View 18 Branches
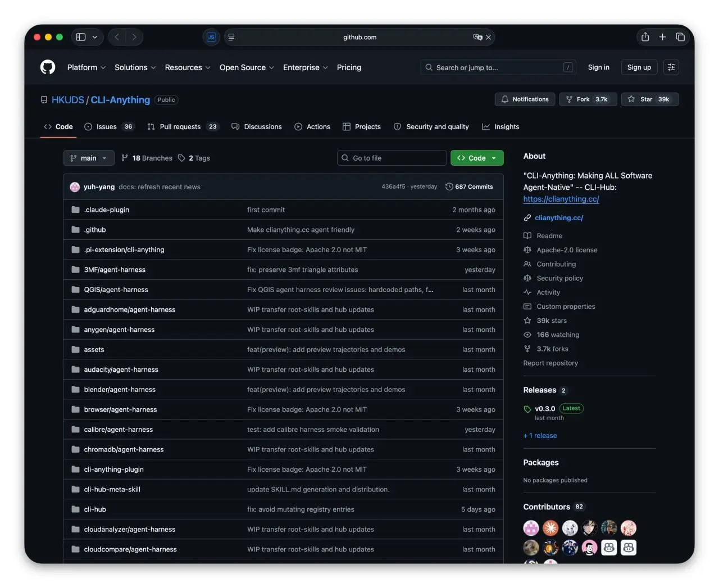The height and width of the screenshot is (588, 719). pos(147,158)
